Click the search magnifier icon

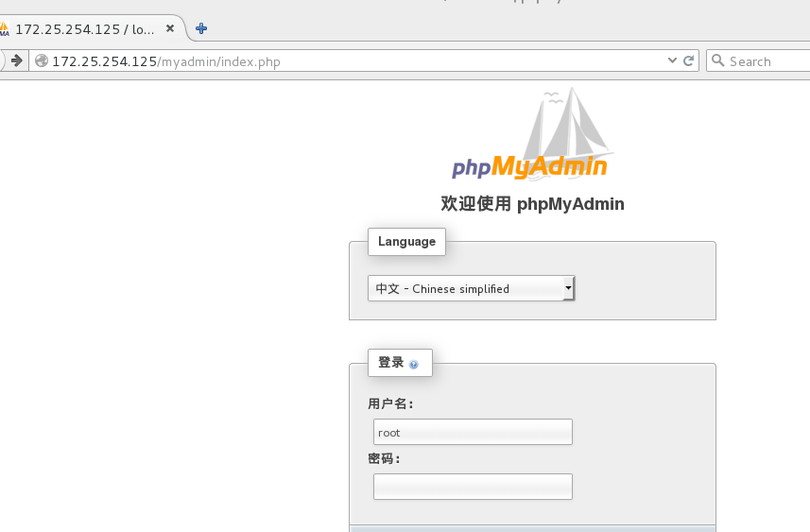click(x=717, y=60)
